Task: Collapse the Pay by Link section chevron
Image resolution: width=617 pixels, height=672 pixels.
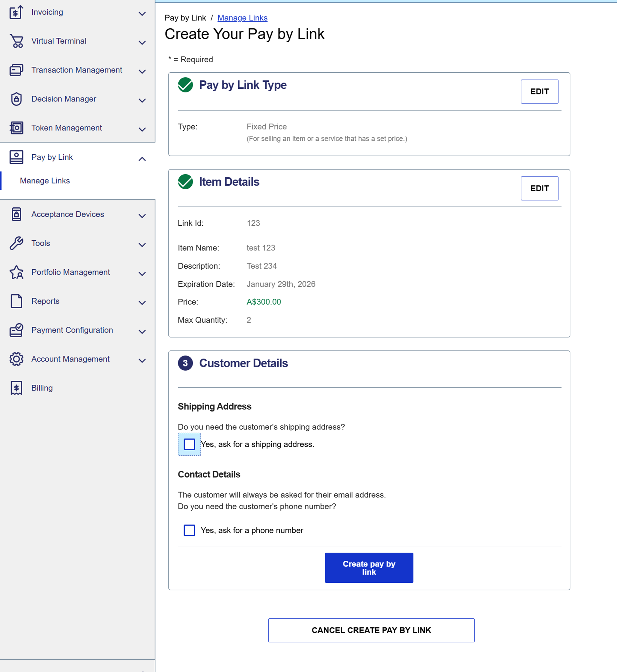Action: click(x=142, y=159)
